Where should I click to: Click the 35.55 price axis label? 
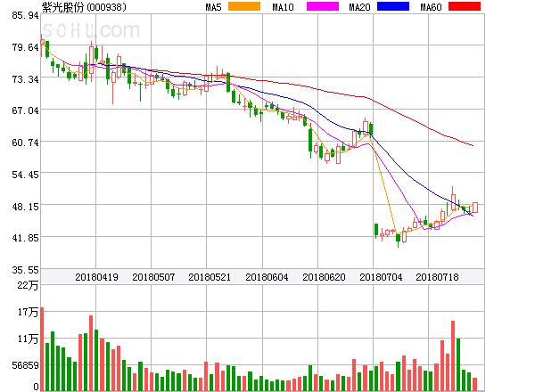25,270
